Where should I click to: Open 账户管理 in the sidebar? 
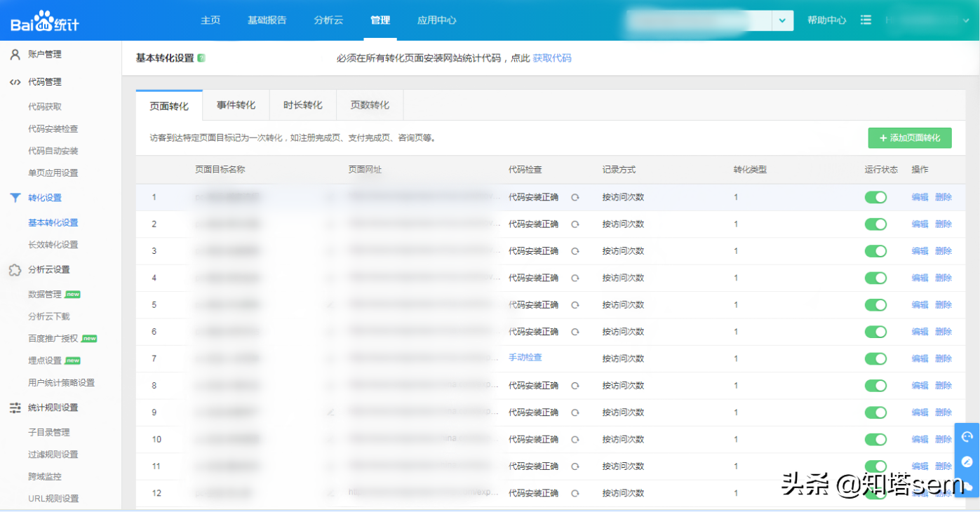point(45,54)
